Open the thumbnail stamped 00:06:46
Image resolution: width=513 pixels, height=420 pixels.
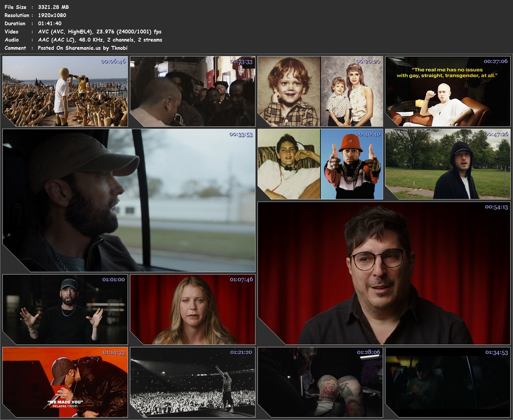[x=65, y=91]
